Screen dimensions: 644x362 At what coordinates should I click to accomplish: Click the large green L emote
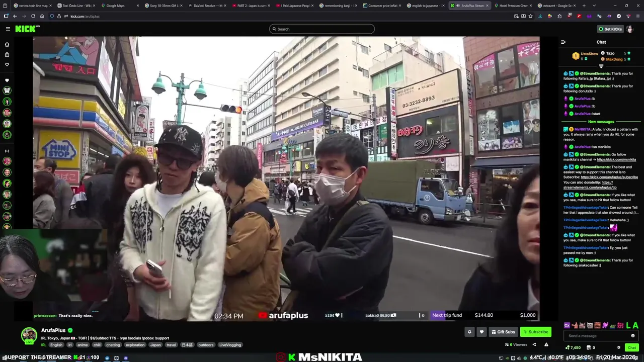tap(628, 325)
